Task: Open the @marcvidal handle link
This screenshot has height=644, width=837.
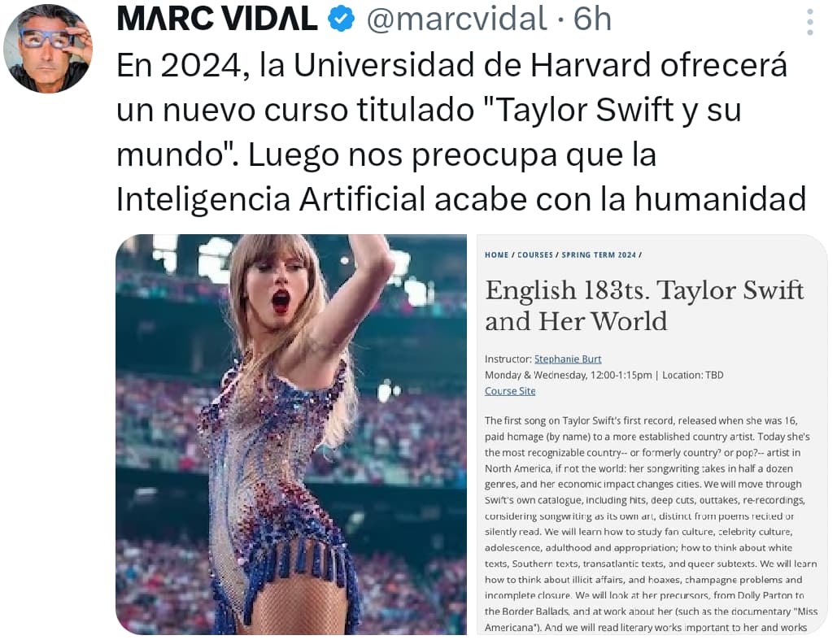Action: [x=456, y=20]
